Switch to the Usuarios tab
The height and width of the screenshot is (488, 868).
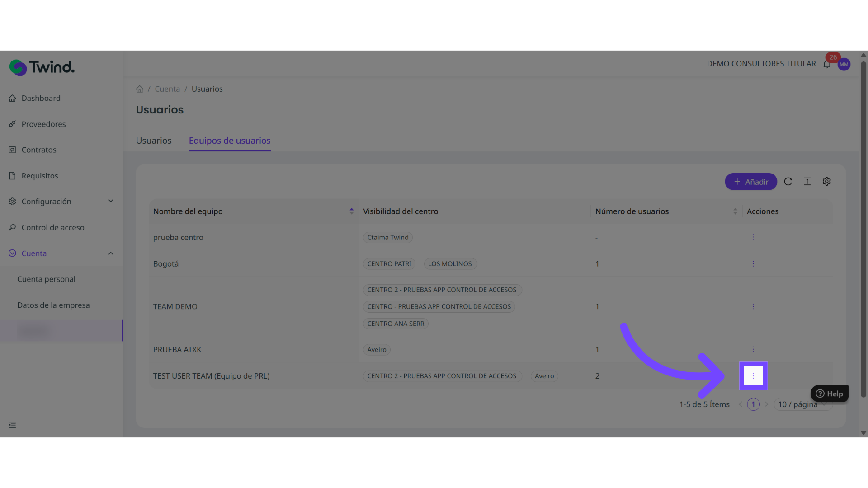pyautogui.click(x=154, y=141)
